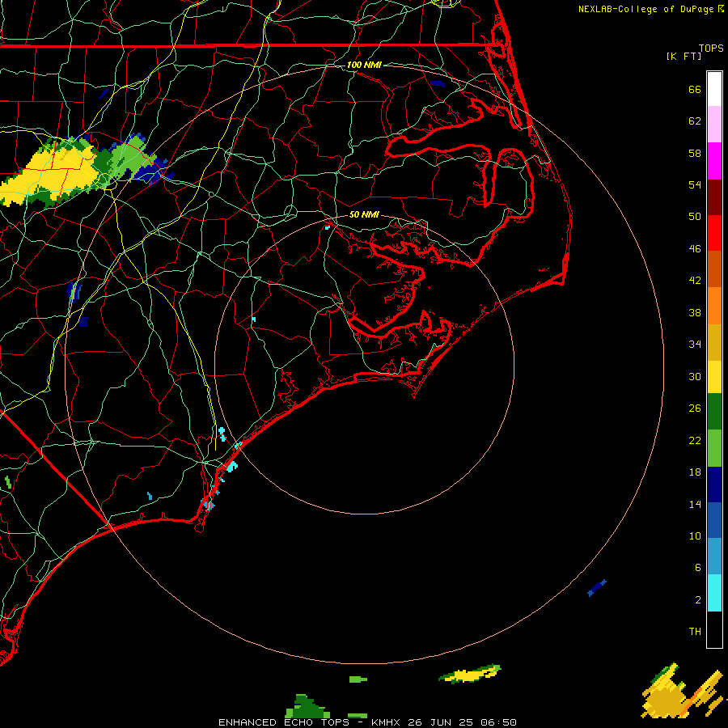728x728 pixels.
Task: Click the 42 value on the legend
Action: [695, 281]
